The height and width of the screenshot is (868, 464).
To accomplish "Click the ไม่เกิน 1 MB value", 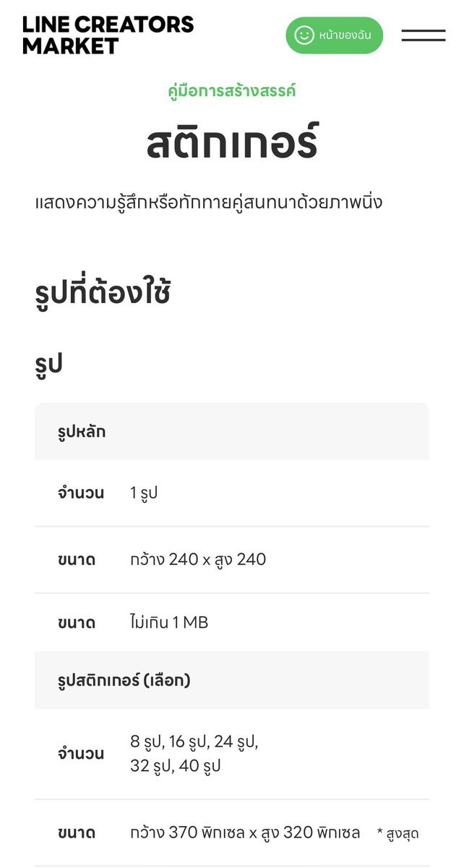I will [169, 622].
